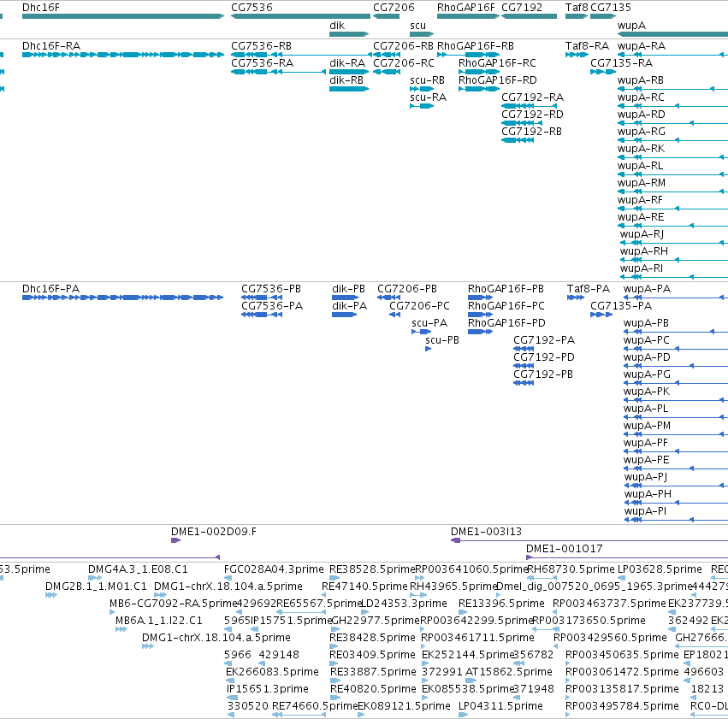
Task: Open EST LP04311.5prime
Action: click(464, 715)
